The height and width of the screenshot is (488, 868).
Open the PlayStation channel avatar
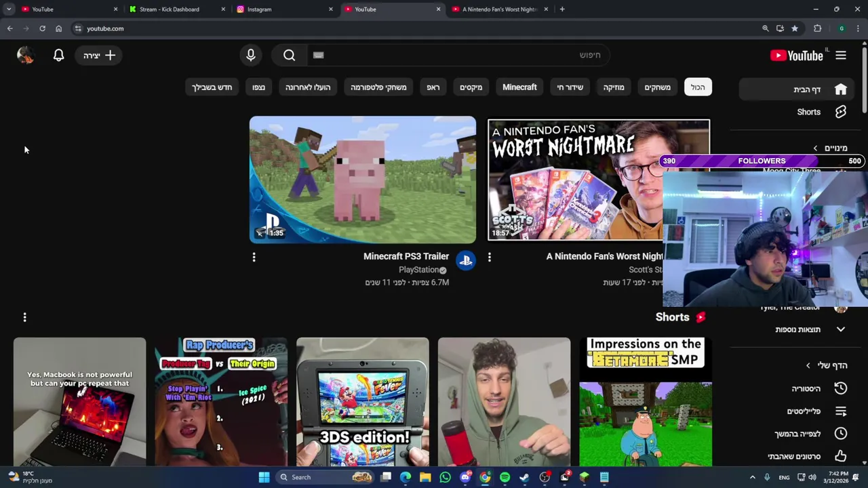pyautogui.click(x=466, y=260)
